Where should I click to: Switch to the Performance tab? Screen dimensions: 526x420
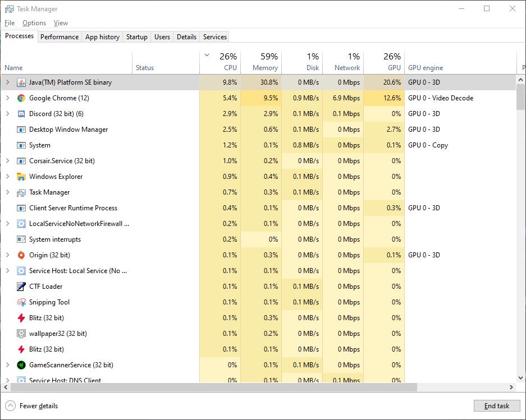click(x=60, y=37)
